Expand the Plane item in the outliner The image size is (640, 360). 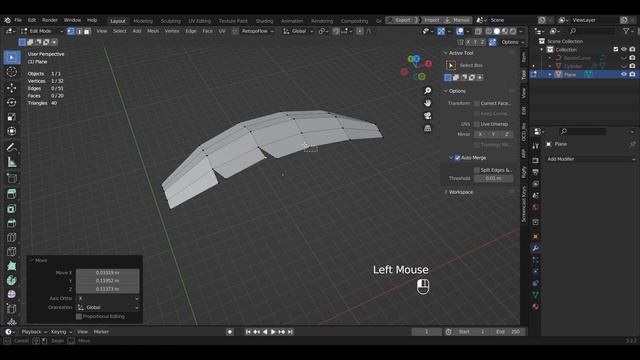(x=550, y=74)
